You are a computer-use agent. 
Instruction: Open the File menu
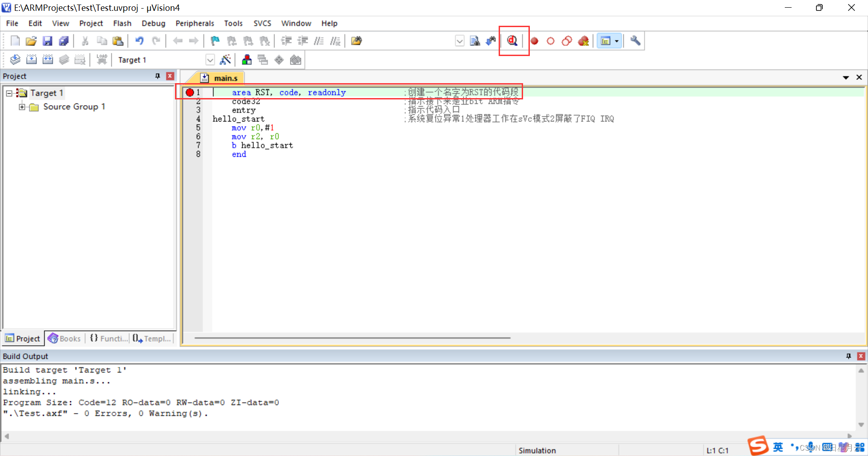point(12,24)
